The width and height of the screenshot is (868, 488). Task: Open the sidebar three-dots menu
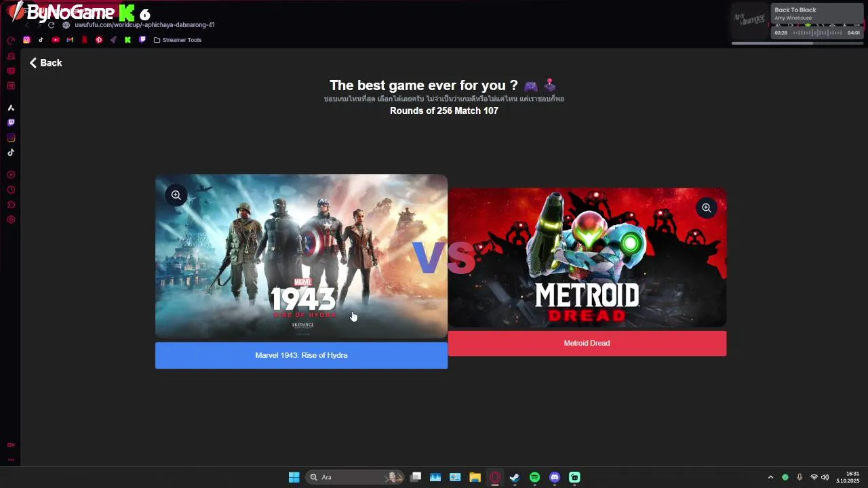(x=11, y=460)
